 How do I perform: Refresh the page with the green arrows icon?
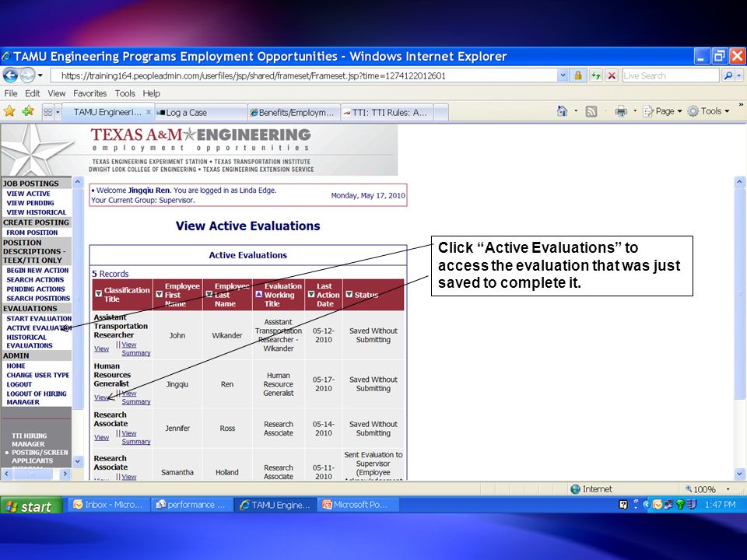(595, 75)
